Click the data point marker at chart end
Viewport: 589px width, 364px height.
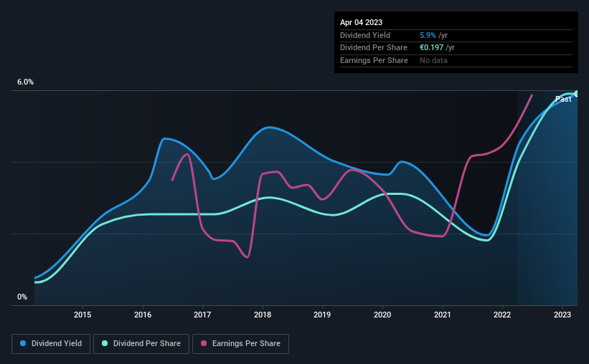(577, 93)
